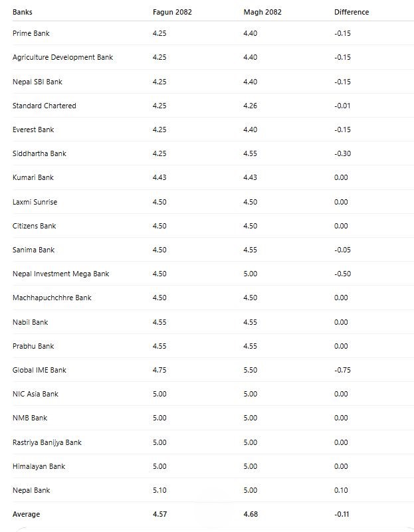The height and width of the screenshot is (532, 414).
Task: Click the Machhapuchchhre Bank name
Action: pos(52,298)
